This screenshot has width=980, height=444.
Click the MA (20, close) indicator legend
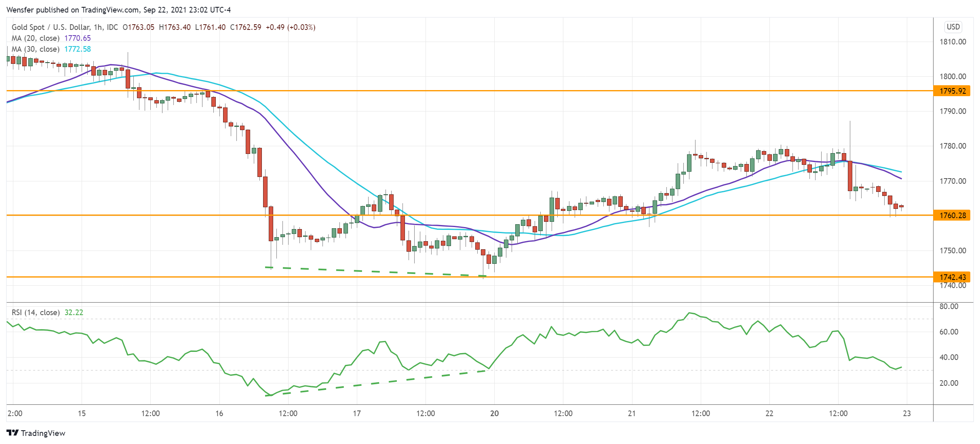pyautogui.click(x=36, y=38)
